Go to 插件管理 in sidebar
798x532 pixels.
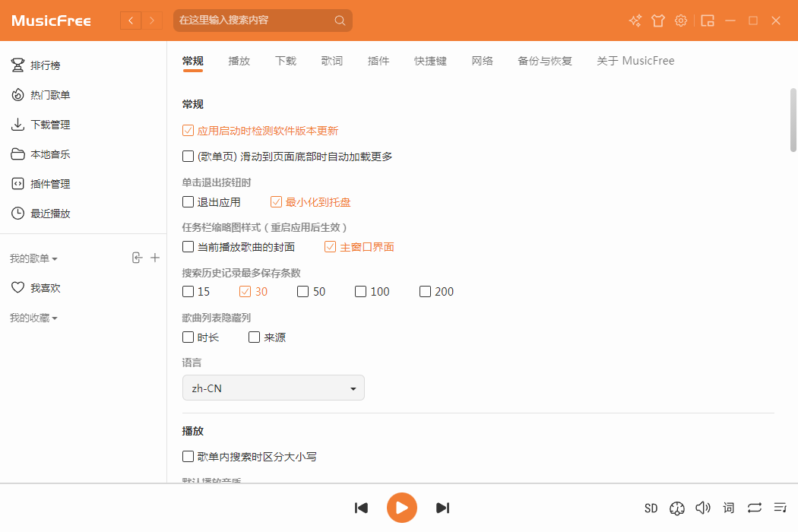[x=50, y=184]
